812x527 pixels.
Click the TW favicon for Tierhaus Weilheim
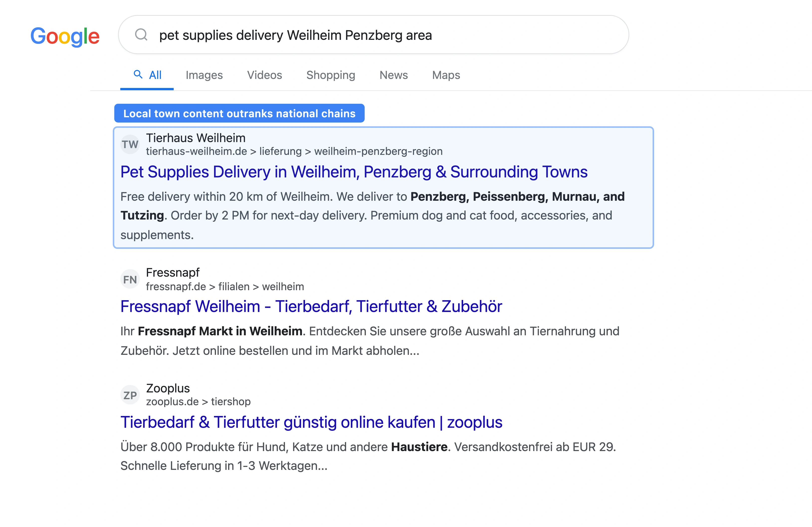pos(130,144)
